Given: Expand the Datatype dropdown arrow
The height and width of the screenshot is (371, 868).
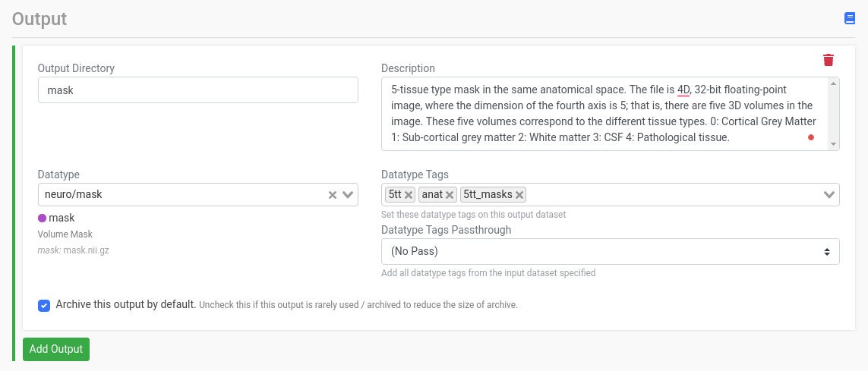Looking at the screenshot, I should point(348,195).
